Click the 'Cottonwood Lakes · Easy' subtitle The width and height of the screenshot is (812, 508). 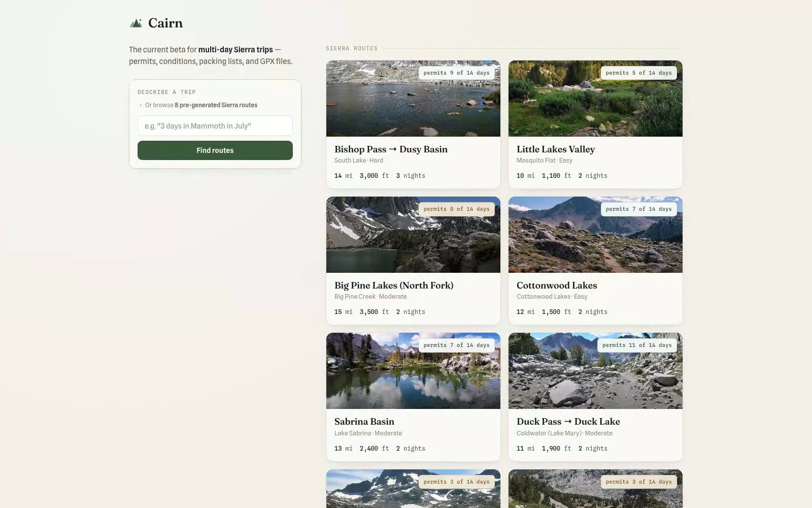coord(552,297)
